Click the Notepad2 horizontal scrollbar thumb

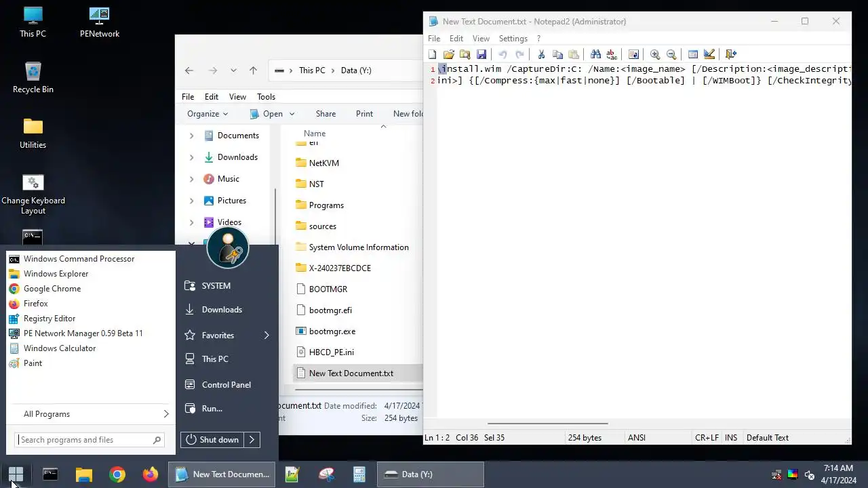(x=547, y=424)
